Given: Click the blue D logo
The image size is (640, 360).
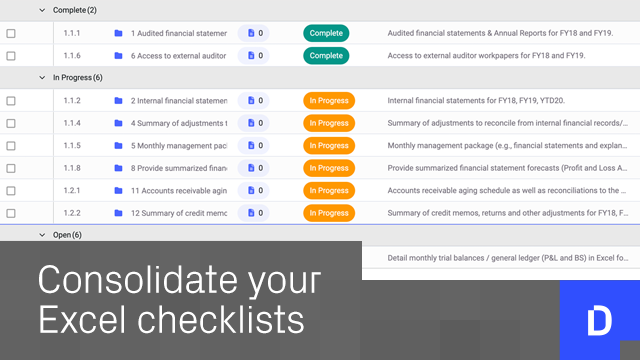Looking at the screenshot, I should (600, 320).
